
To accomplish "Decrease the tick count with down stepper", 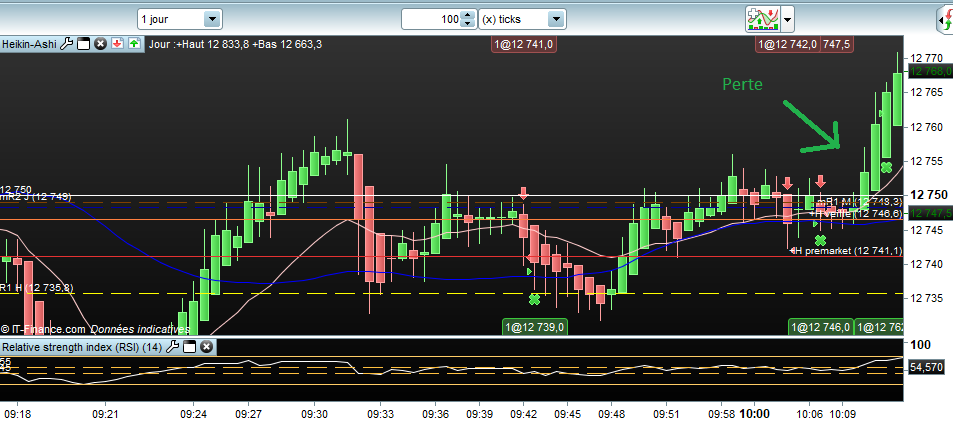I will pyautogui.click(x=467, y=24).
